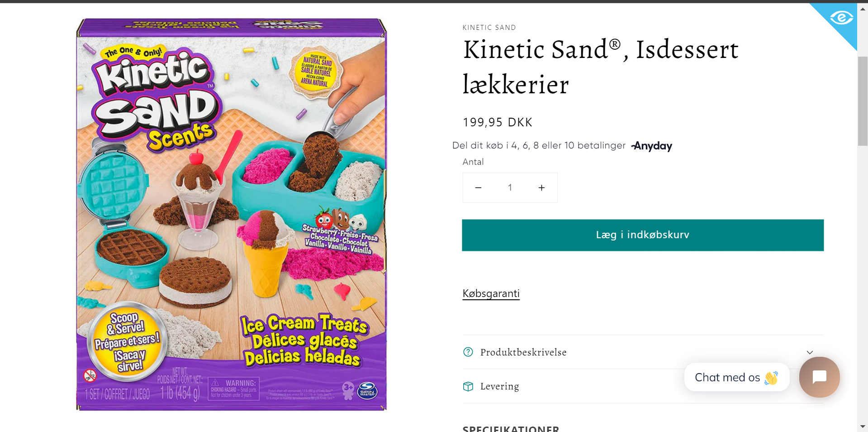Screen dimensions: 868x432
Task: Click the page scrollbar thumb
Action: [x=863, y=101]
